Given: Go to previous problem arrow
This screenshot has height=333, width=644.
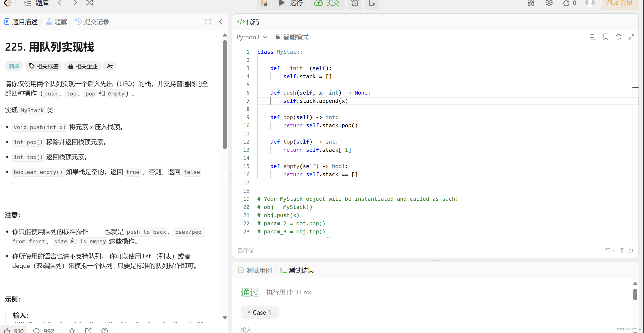Looking at the screenshot, I should (x=59, y=3).
